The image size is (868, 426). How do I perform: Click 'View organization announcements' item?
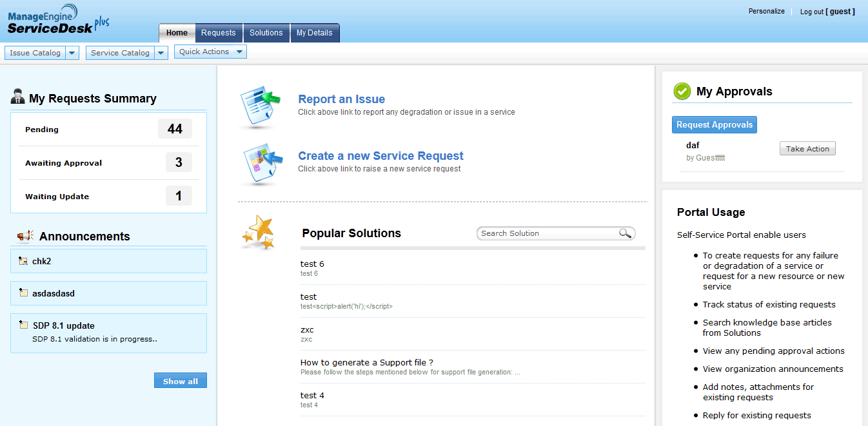[x=773, y=369]
